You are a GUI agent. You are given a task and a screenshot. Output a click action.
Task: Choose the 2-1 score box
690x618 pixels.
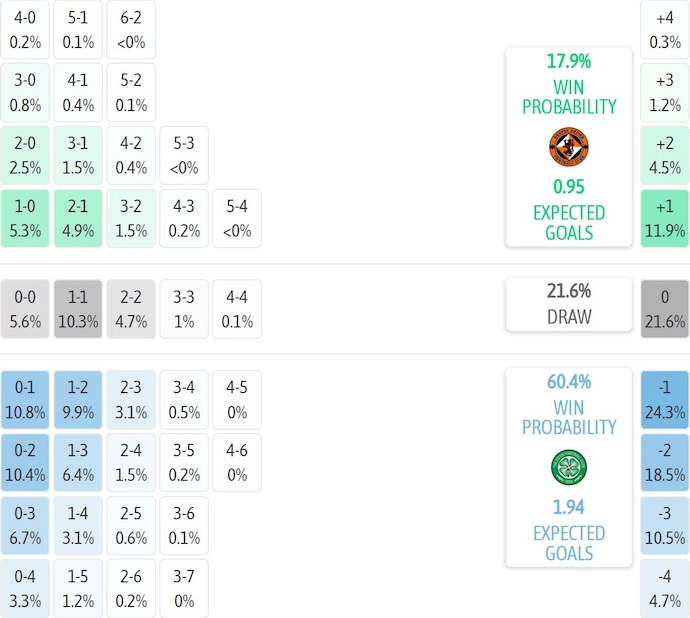(x=78, y=219)
